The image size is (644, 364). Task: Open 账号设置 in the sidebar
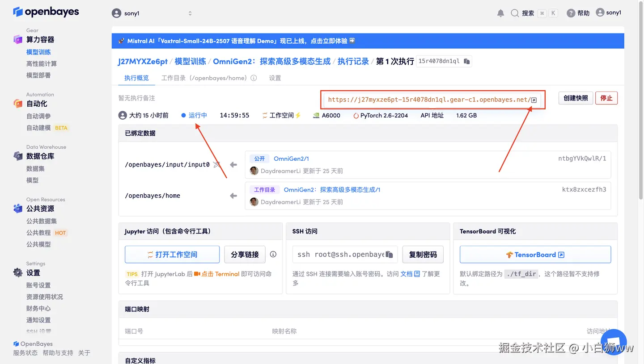click(x=38, y=285)
